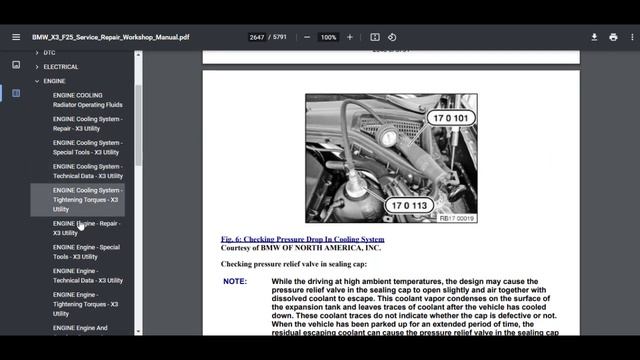Image resolution: width=640 pixels, height=360 pixels.
Task: Print the document
Action: click(613, 37)
